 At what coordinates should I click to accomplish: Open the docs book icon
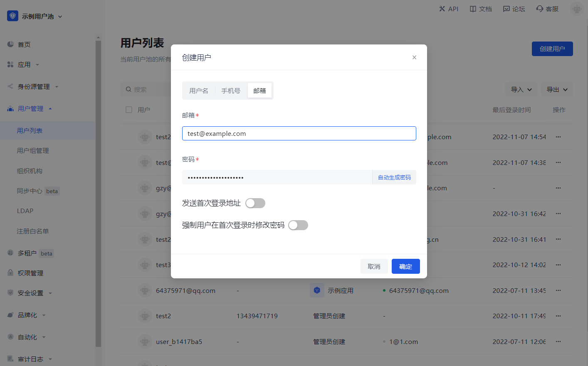pos(473,9)
